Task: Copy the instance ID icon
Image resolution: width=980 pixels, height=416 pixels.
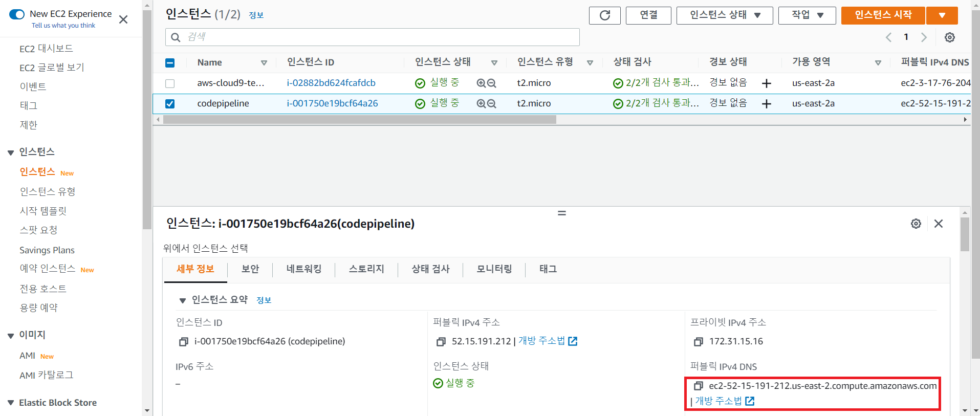Action: (x=183, y=342)
